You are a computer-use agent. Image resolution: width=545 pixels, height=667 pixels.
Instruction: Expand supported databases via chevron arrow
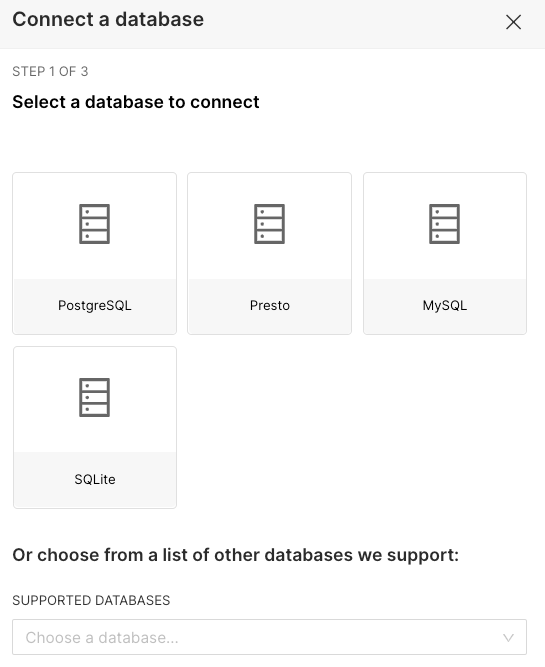(508, 638)
